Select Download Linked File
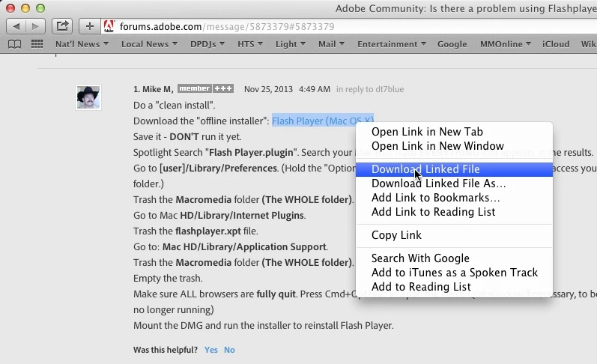 [x=454, y=169]
